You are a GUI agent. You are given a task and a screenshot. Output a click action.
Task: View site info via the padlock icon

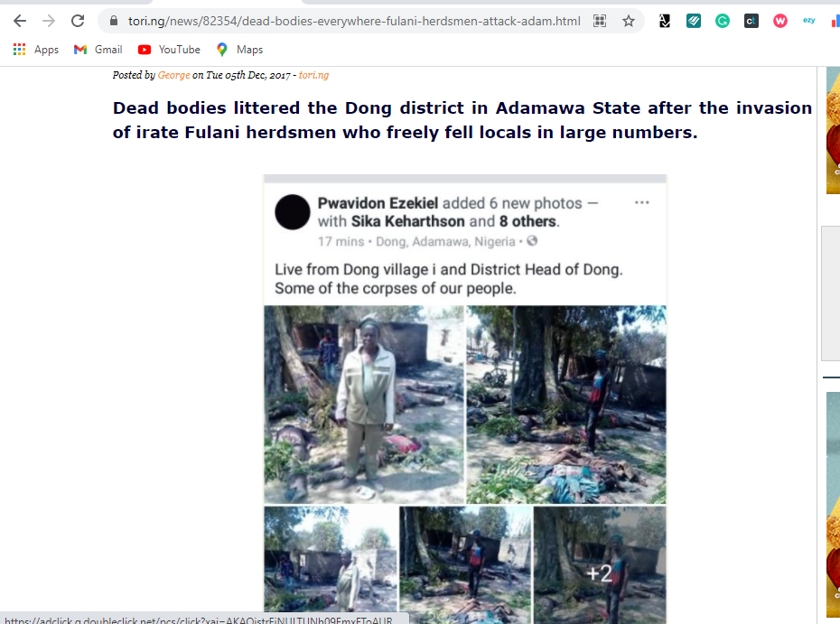(114, 21)
